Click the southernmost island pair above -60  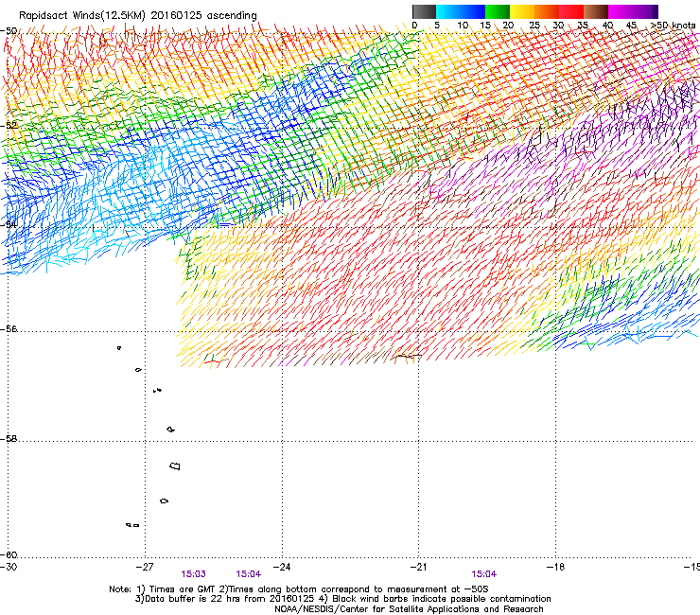pos(132,525)
